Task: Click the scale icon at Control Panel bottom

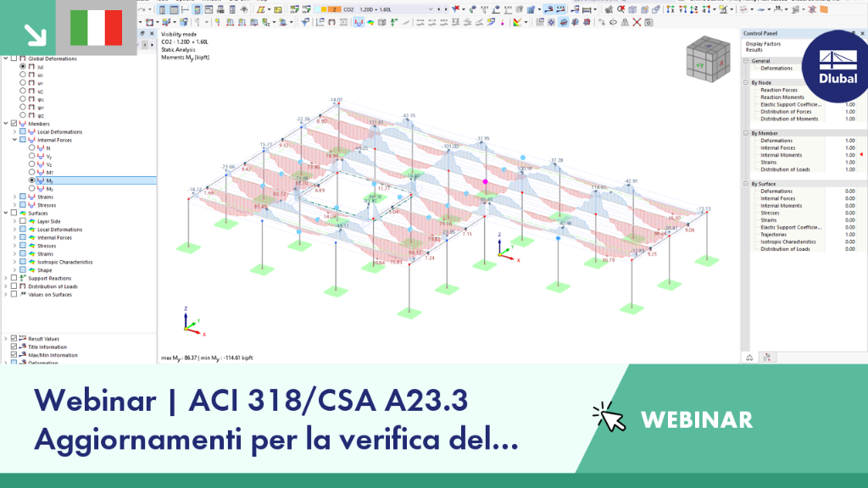Action: 749,358
